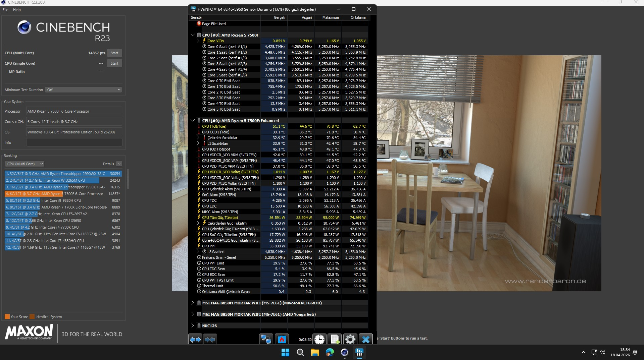Image resolution: width=644 pixels, height=360 pixels.
Task: Select ranking entry Threadripper 2990WX
Action: 63,174
